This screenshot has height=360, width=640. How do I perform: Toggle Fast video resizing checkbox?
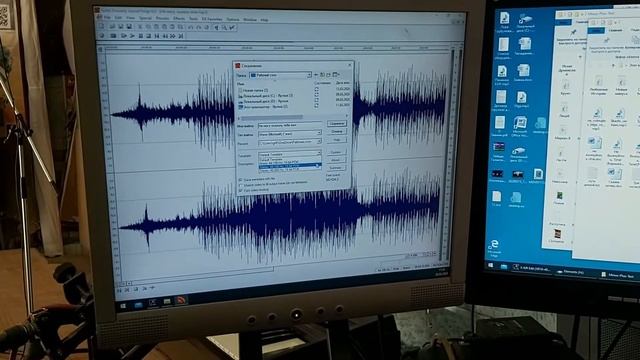tap(240, 190)
